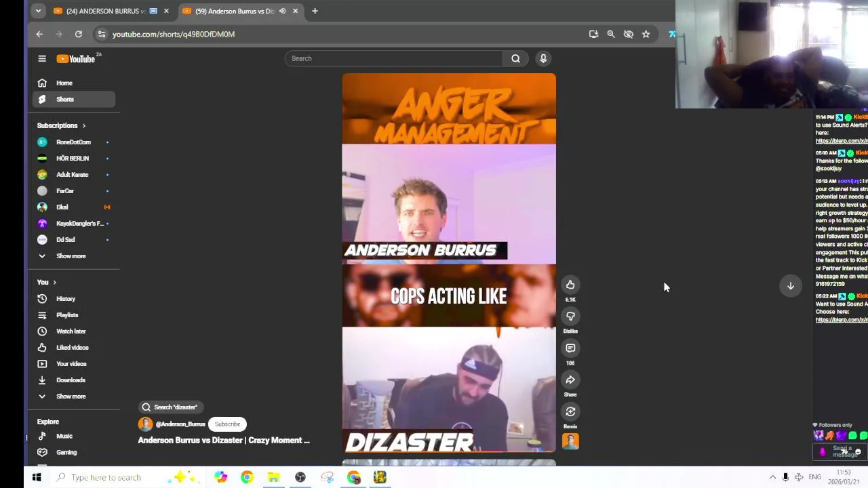Click the Short title Anderson Burrus vs Dizaster
Image resolution: width=868 pixels, height=488 pixels.
pos(224,441)
